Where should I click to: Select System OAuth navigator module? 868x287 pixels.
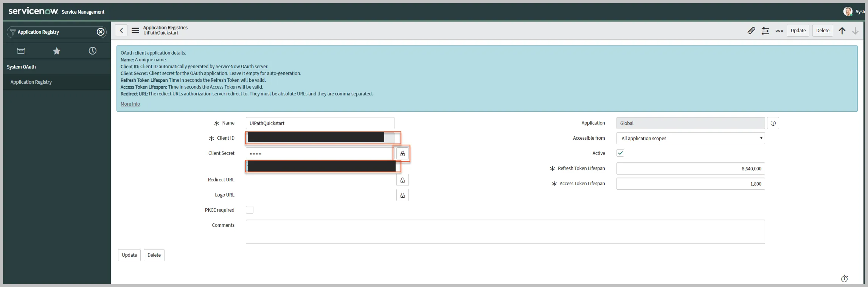click(57, 67)
